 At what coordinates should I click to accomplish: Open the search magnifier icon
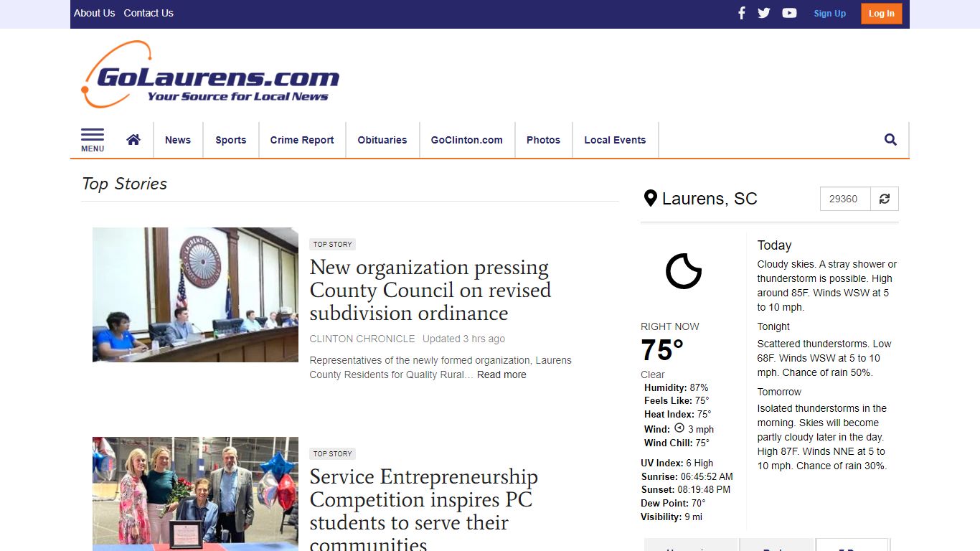(x=890, y=140)
